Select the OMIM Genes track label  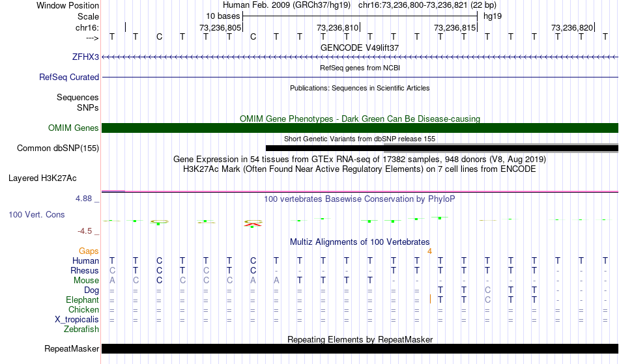click(x=73, y=128)
